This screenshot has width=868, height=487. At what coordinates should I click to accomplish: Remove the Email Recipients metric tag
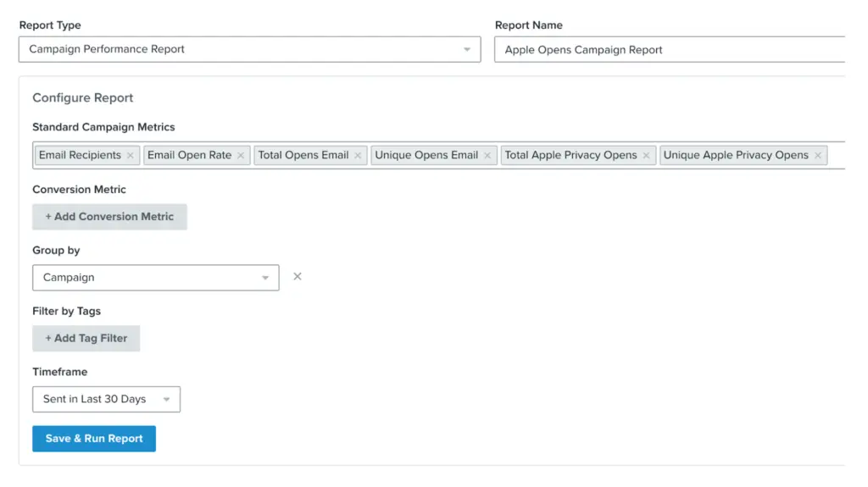pos(130,156)
